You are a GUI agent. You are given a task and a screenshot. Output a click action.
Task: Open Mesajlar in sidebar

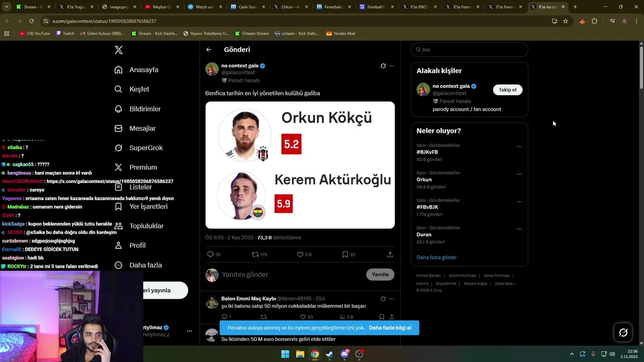[135, 128]
